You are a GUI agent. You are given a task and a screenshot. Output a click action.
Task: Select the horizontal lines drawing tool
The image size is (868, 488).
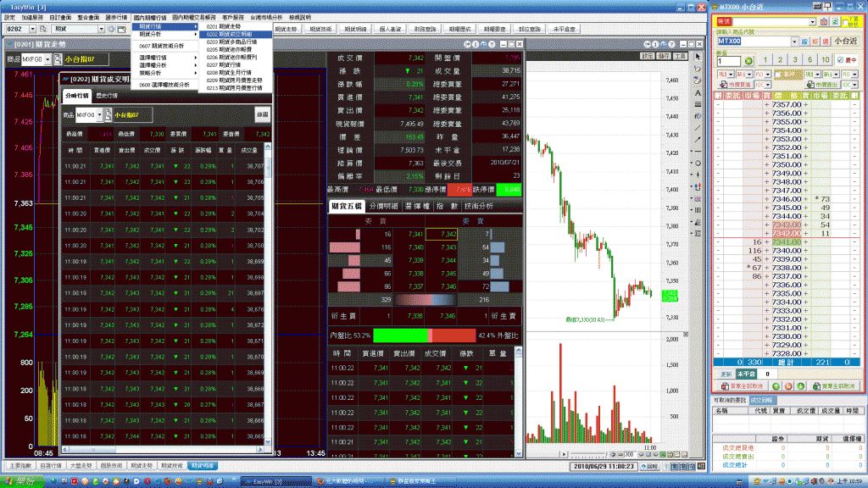click(698, 104)
